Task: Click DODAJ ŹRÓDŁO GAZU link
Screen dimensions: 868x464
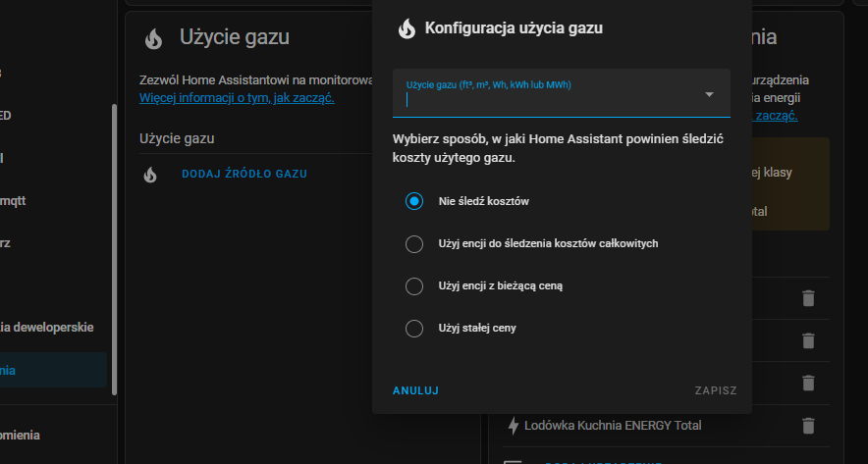Action: [x=244, y=174]
